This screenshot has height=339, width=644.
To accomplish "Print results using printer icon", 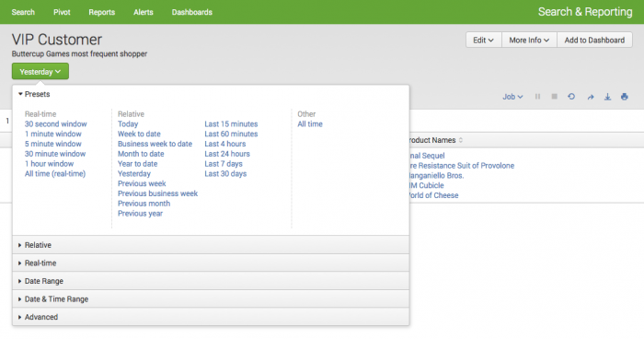I will click(625, 97).
